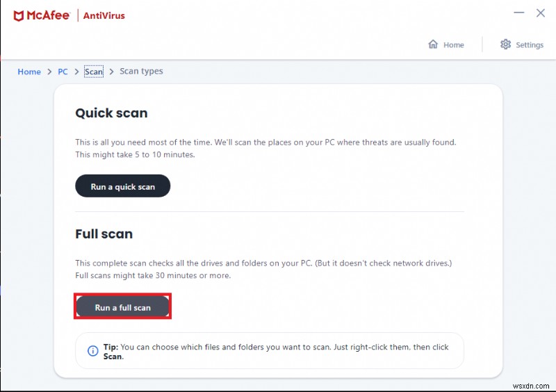Close the McAfee AntiVirus window
556x392 pixels.
(x=541, y=13)
